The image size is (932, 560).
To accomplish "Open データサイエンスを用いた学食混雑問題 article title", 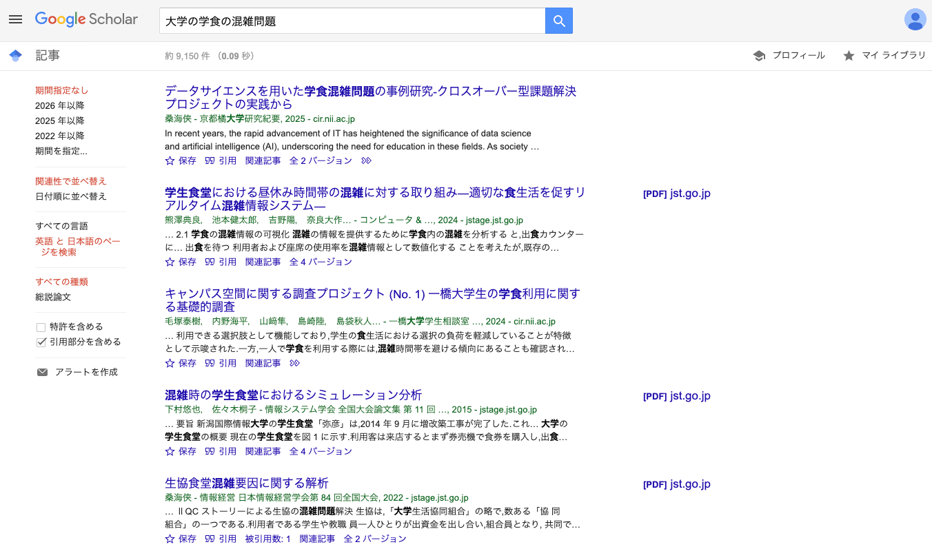I will pos(371,98).
